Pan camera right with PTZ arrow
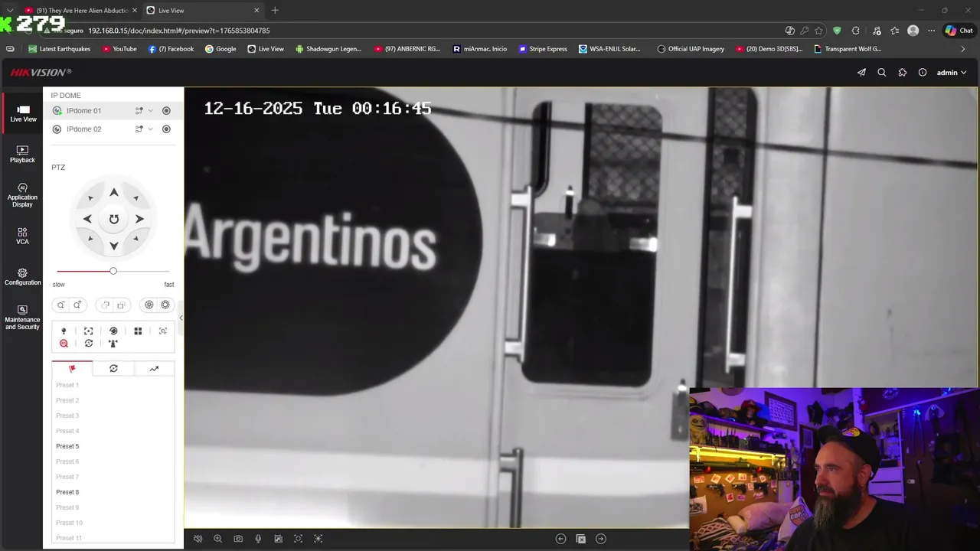Image resolution: width=980 pixels, height=551 pixels. click(139, 219)
